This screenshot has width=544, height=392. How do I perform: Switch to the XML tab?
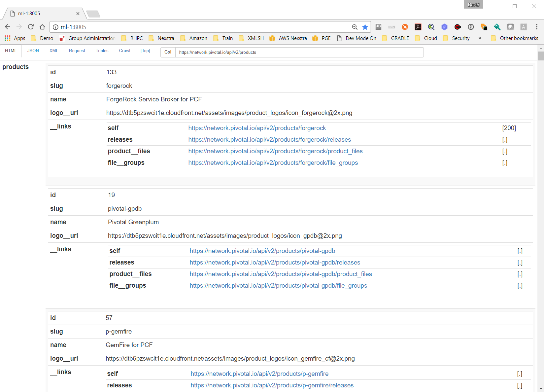coord(54,51)
